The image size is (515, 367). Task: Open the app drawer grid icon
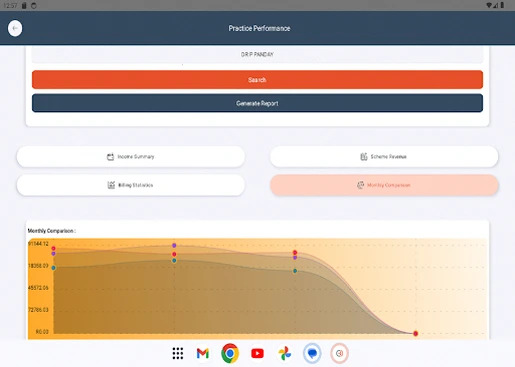tap(178, 353)
